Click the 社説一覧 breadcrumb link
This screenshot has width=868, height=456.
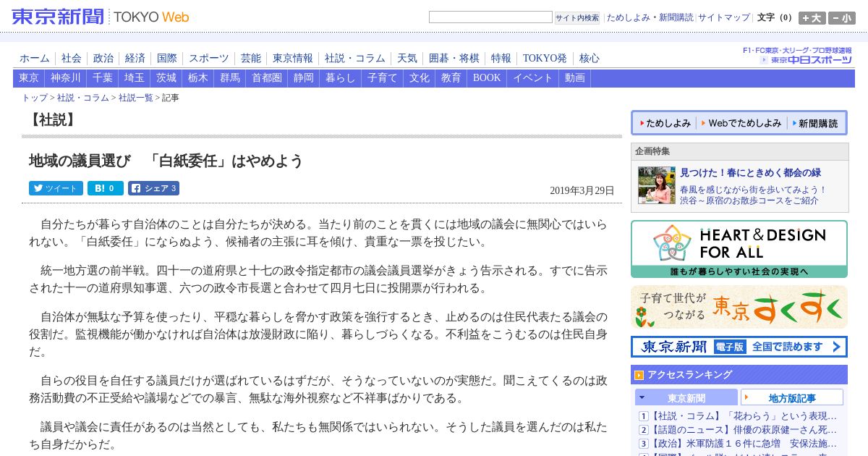pyautogui.click(x=136, y=98)
